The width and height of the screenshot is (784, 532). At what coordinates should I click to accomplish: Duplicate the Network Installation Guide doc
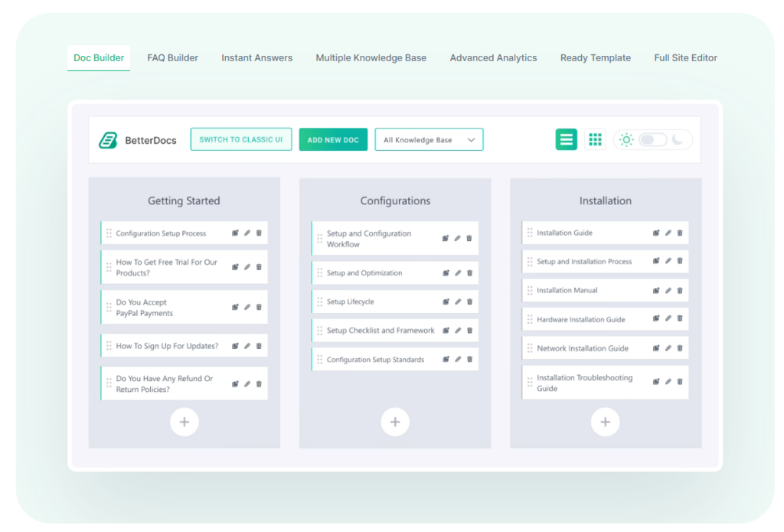pos(658,348)
